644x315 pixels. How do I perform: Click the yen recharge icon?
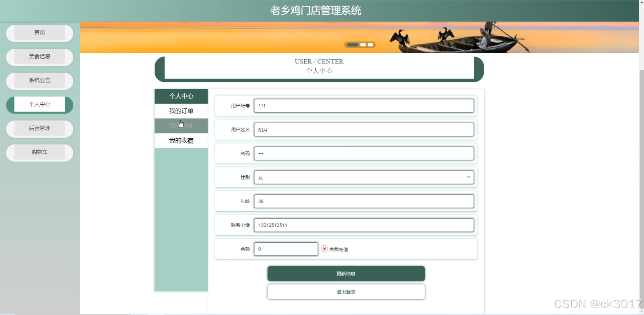pos(324,248)
